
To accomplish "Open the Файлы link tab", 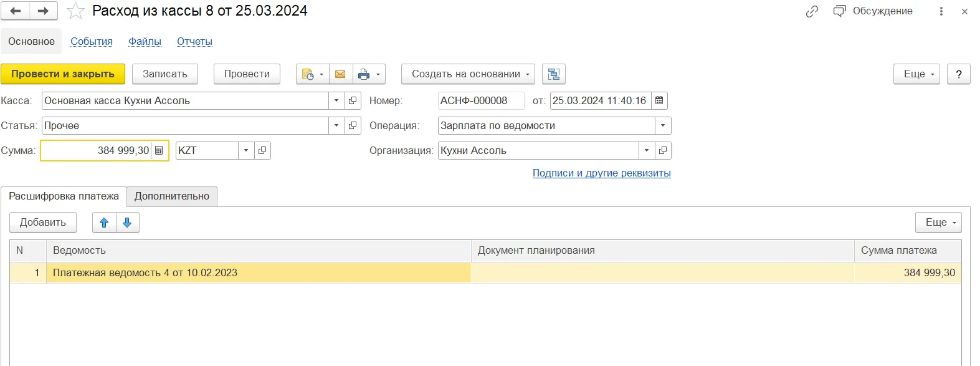I will coord(145,42).
